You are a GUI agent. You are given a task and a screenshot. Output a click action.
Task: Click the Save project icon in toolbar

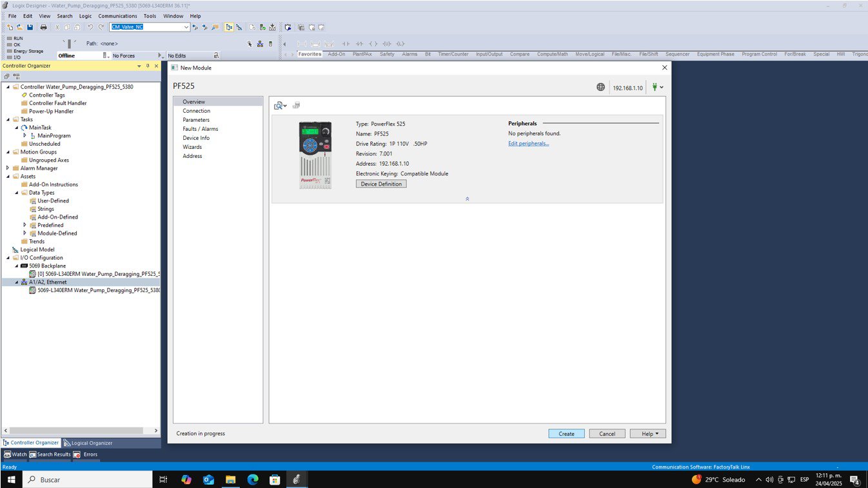coord(30,27)
